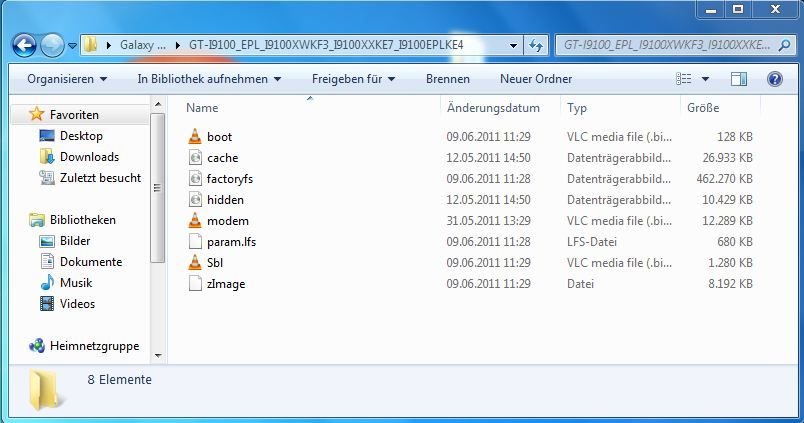Screen dimensions: 804x423
Task: Open Bibliotheken in the navigation pane
Action: [x=83, y=220]
